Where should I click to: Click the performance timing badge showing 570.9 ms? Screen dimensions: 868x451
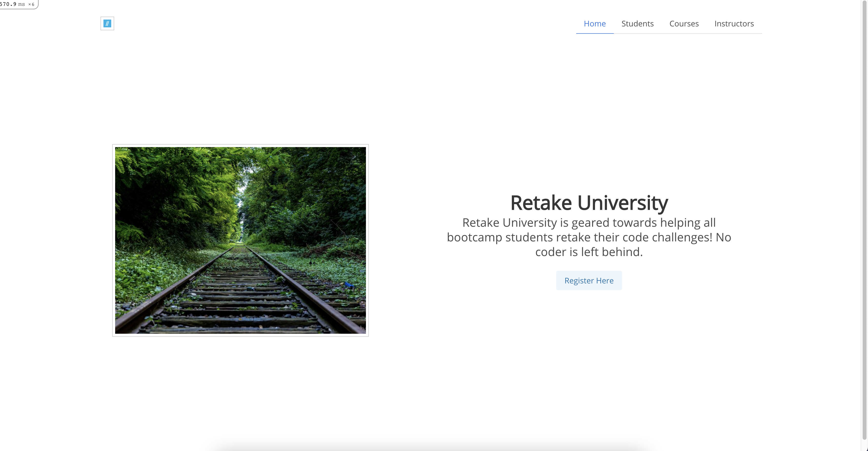[x=13, y=4]
